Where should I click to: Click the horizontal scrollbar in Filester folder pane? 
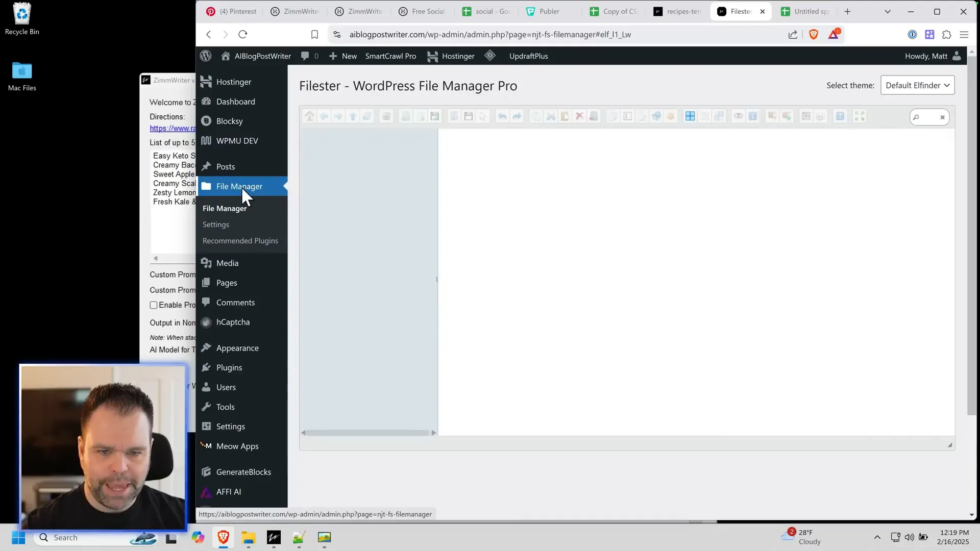369,433
